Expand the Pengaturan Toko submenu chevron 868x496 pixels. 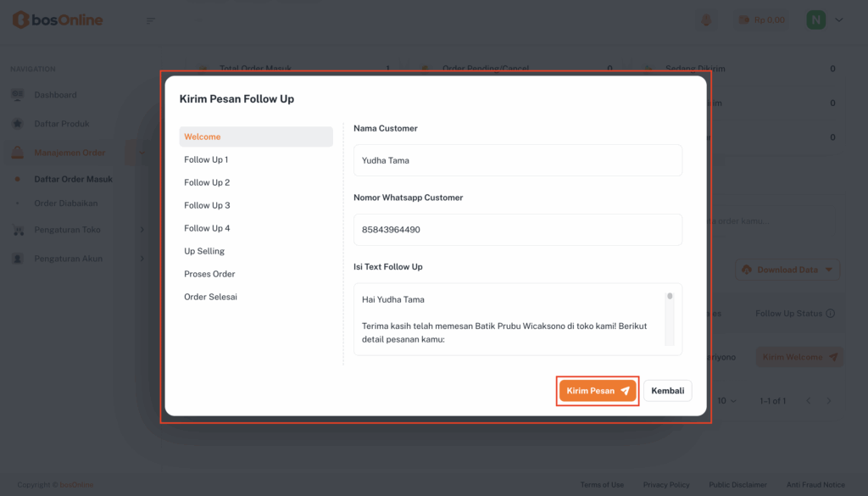[x=142, y=230]
